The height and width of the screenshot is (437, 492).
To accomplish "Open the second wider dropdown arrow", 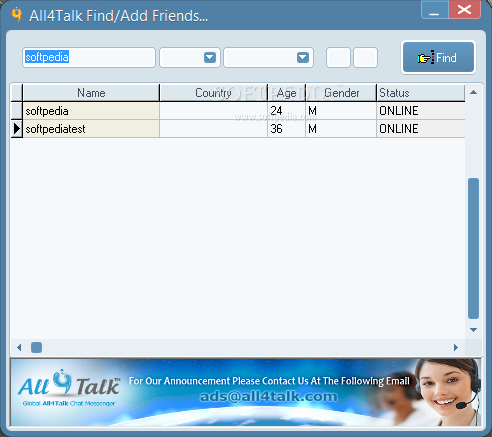I will pyautogui.click(x=303, y=57).
